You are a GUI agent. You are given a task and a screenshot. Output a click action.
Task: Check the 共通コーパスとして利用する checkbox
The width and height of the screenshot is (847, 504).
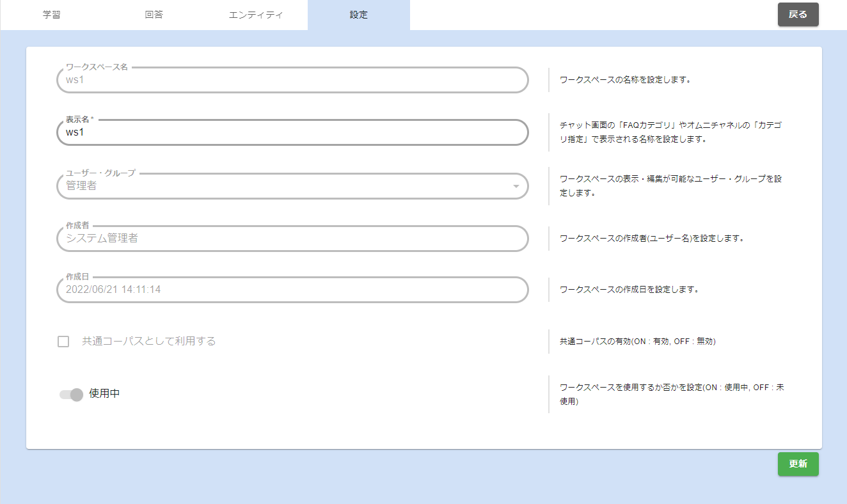click(x=63, y=342)
